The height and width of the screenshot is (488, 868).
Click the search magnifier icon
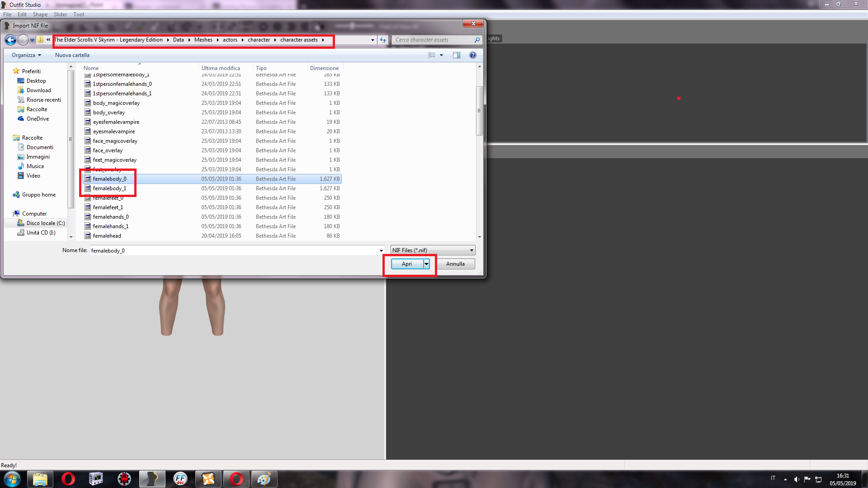(477, 40)
